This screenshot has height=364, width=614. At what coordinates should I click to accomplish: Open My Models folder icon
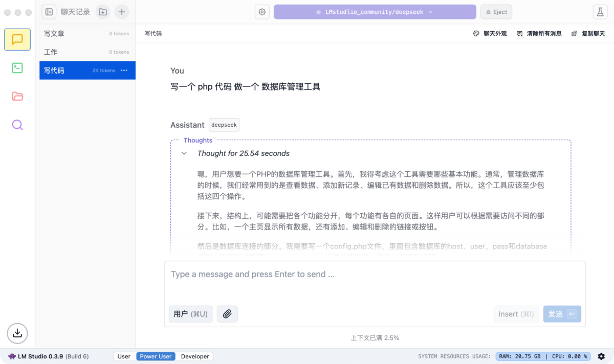pyautogui.click(x=17, y=96)
